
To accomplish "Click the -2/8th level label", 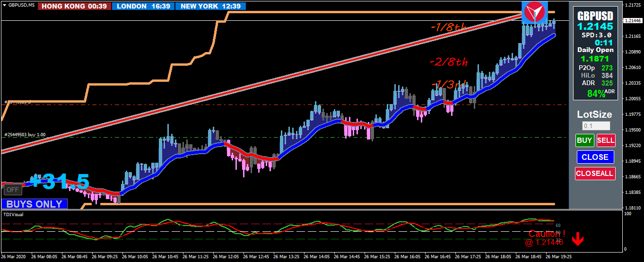I will click(x=449, y=62).
